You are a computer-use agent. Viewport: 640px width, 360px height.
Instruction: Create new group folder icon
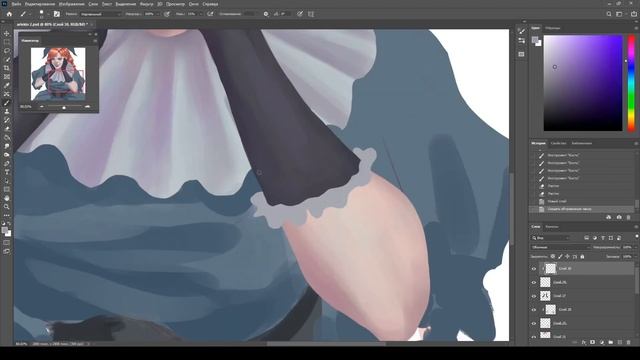611,342
